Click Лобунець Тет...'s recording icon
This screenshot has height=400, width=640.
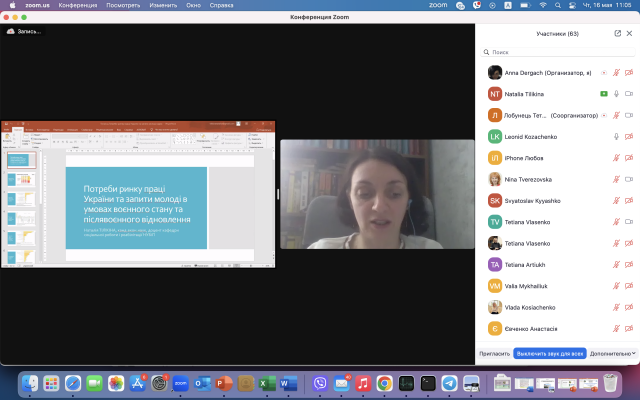click(604, 116)
